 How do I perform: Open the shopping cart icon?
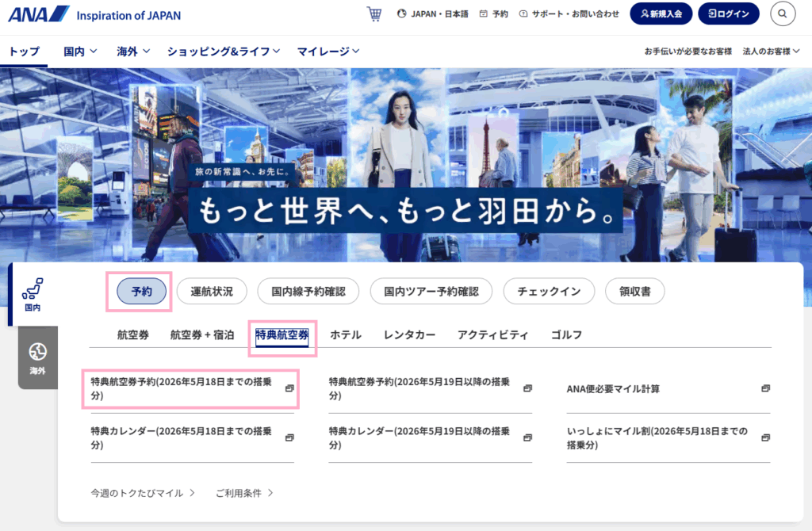pos(373,14)
